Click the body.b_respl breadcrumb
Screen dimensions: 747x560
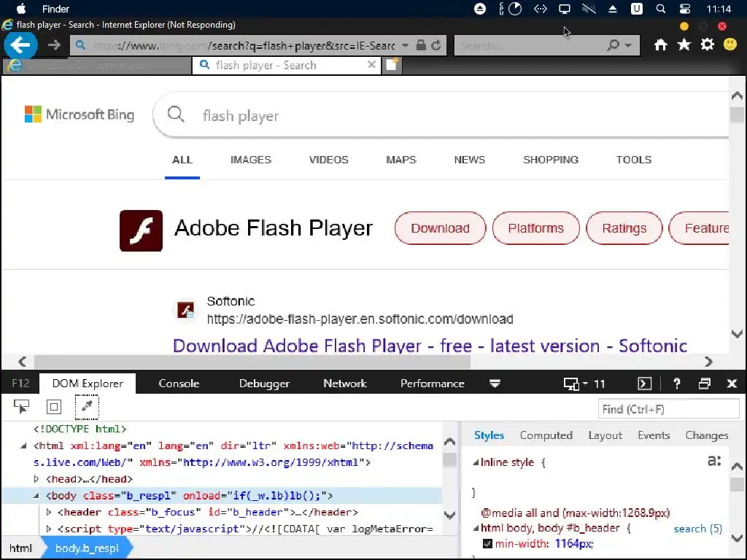(87, 548)
